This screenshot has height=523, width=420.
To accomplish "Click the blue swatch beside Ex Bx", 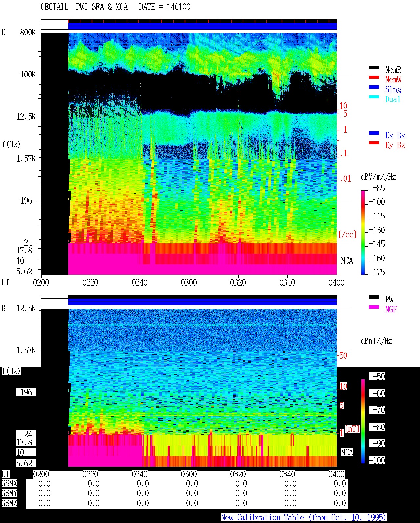I will pyautogui.click(x=374, y=133).
